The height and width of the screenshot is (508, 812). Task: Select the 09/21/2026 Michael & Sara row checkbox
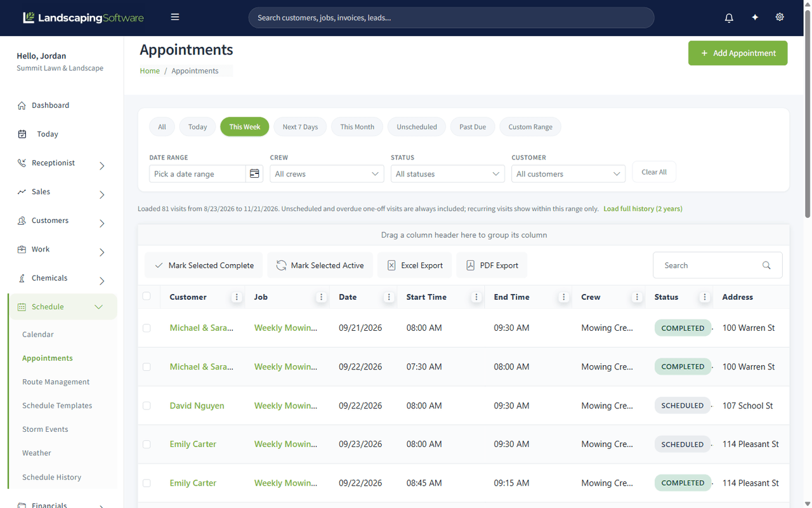point(147,328)
